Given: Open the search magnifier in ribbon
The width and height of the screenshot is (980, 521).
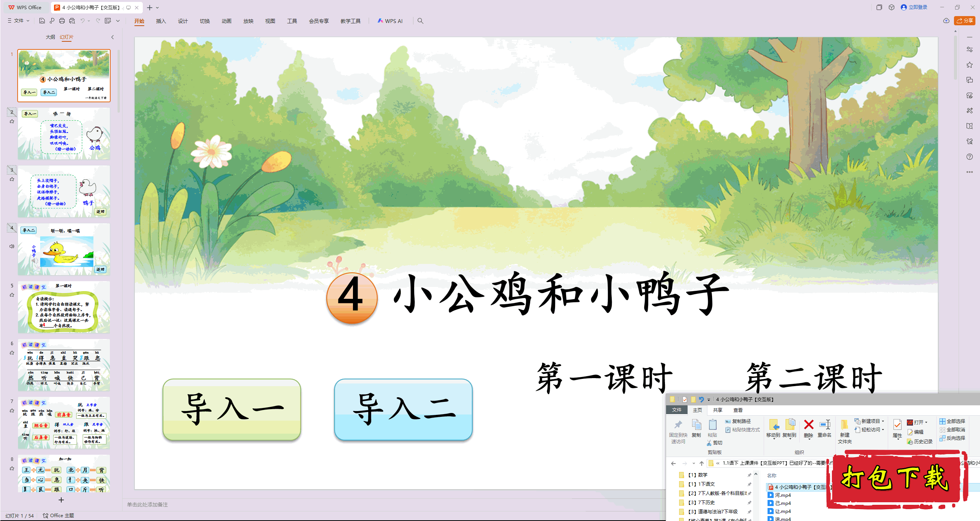Looking at the screenshot, I should [x=420, y=21].
